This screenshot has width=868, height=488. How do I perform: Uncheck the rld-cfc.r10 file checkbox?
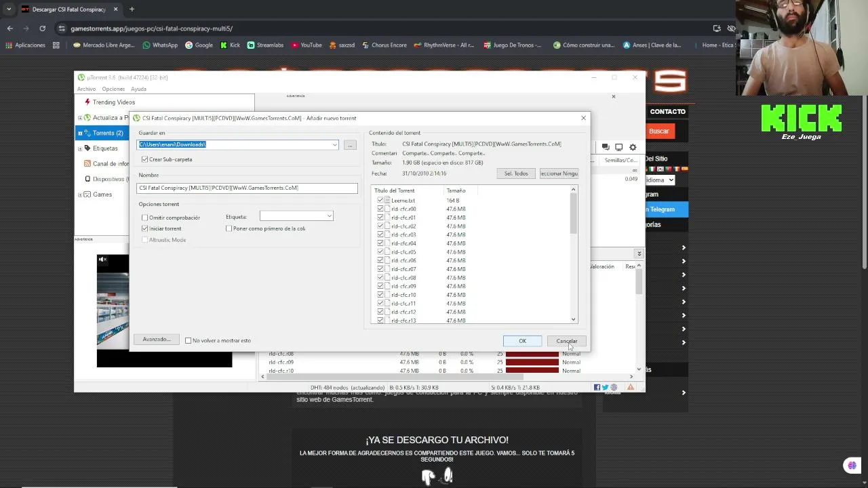coord(380,295)
